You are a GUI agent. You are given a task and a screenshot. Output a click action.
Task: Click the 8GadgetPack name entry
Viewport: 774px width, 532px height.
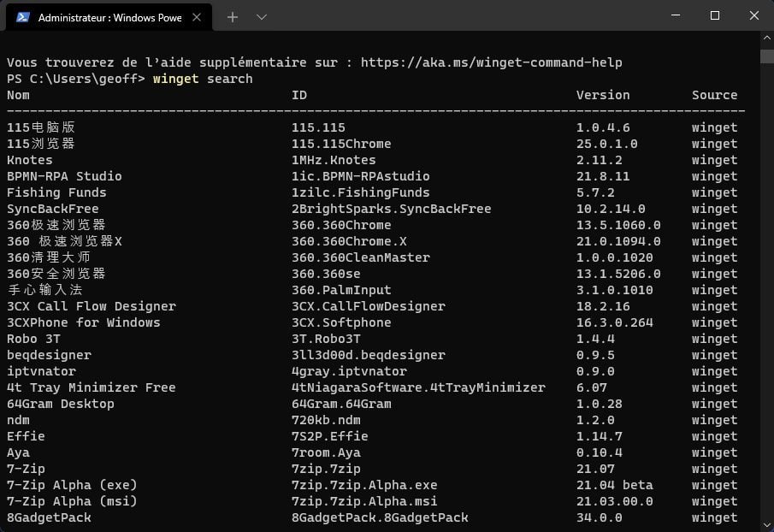click(x=49, y=517)
